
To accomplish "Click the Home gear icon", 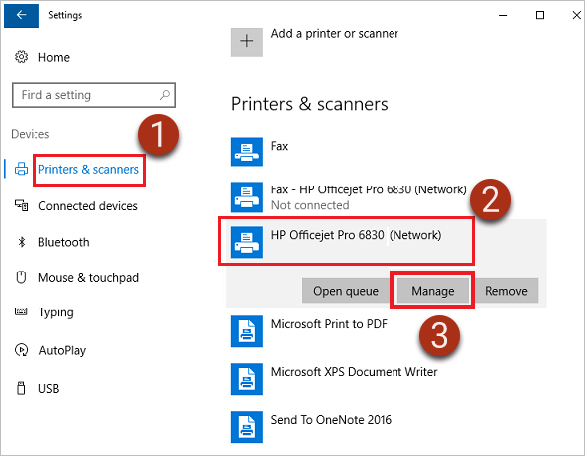I will (22, 57).
